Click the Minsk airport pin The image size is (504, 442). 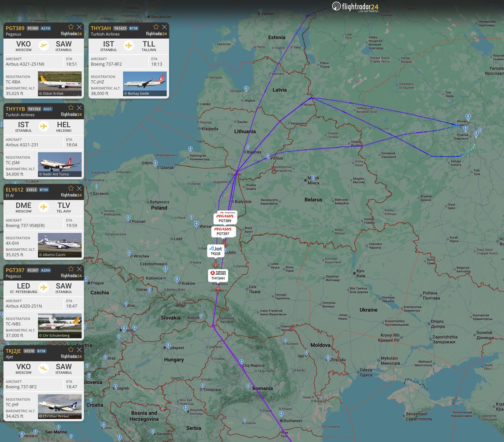coord(313,178)
